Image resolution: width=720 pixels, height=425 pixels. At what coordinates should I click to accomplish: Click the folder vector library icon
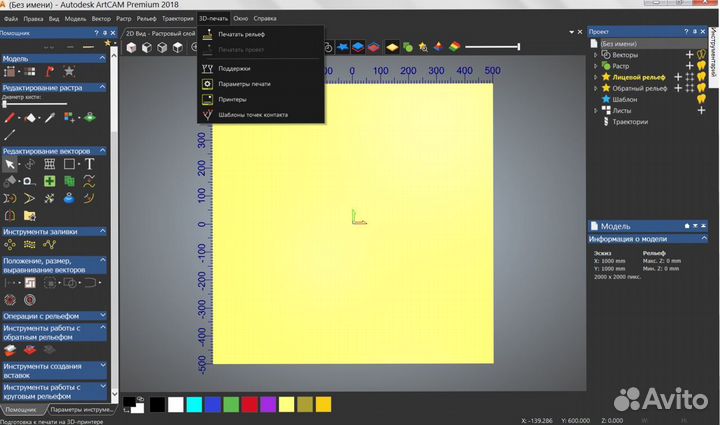pos(30,215)
